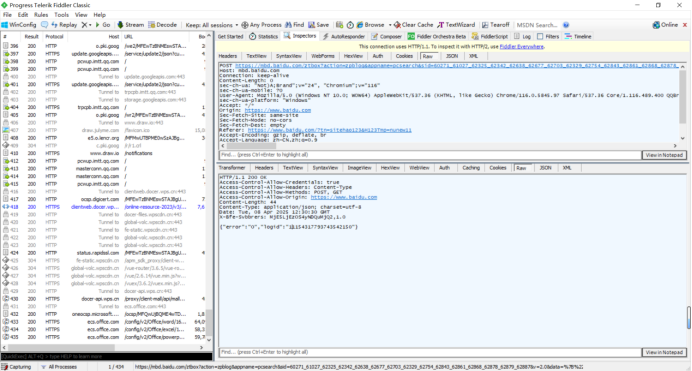Open the Remove sessions X dropdown

(86, 25)
